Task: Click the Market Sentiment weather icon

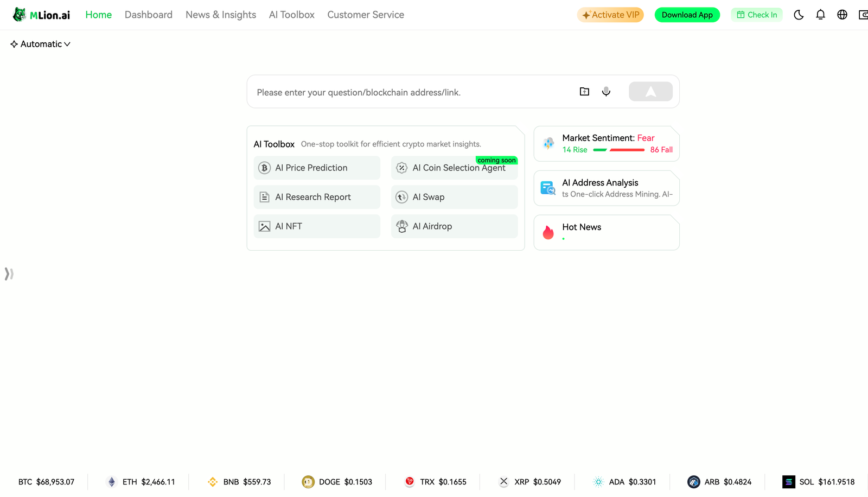Action: (548, 143)
